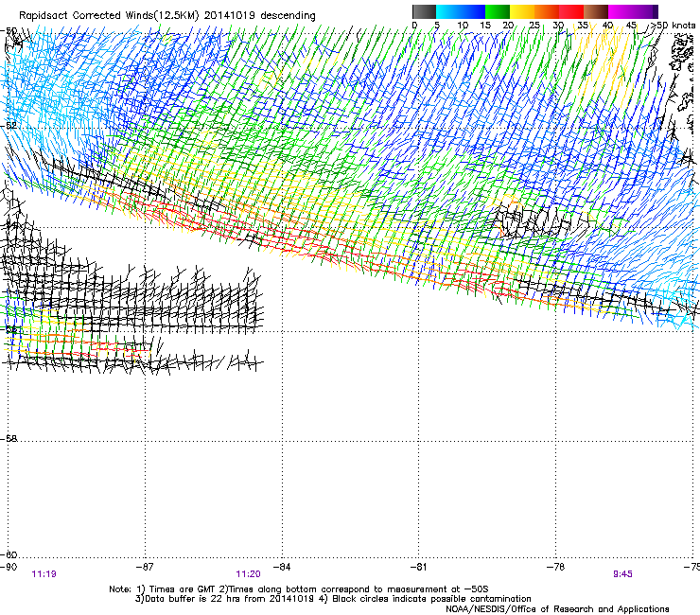Click the '-87' longitude axis label
Screen dimensions: 700x615
144,567
